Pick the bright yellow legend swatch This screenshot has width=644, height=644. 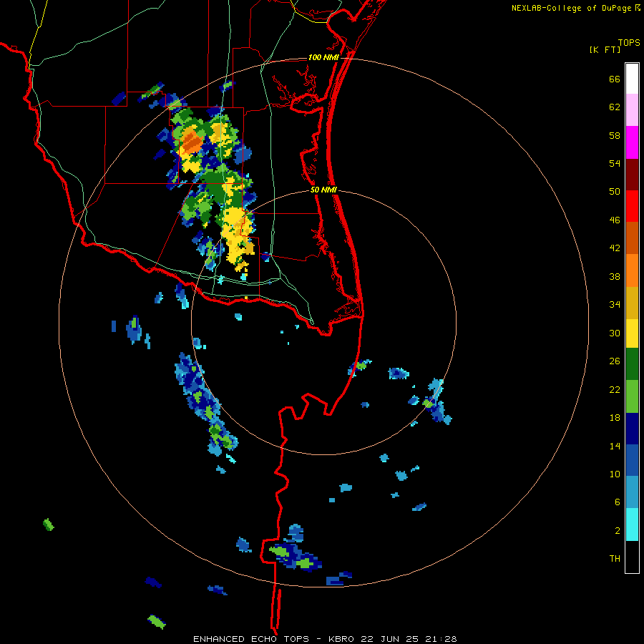pos(632,333)
